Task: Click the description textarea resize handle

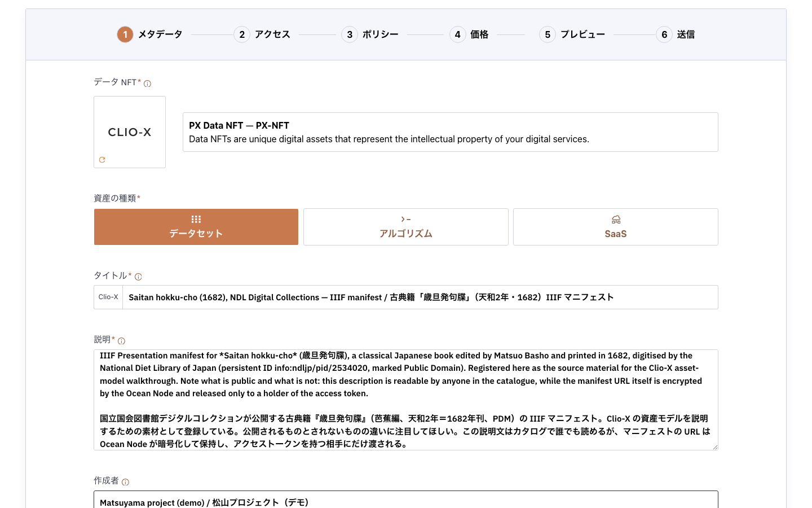Action: click(x=715, y=447)
